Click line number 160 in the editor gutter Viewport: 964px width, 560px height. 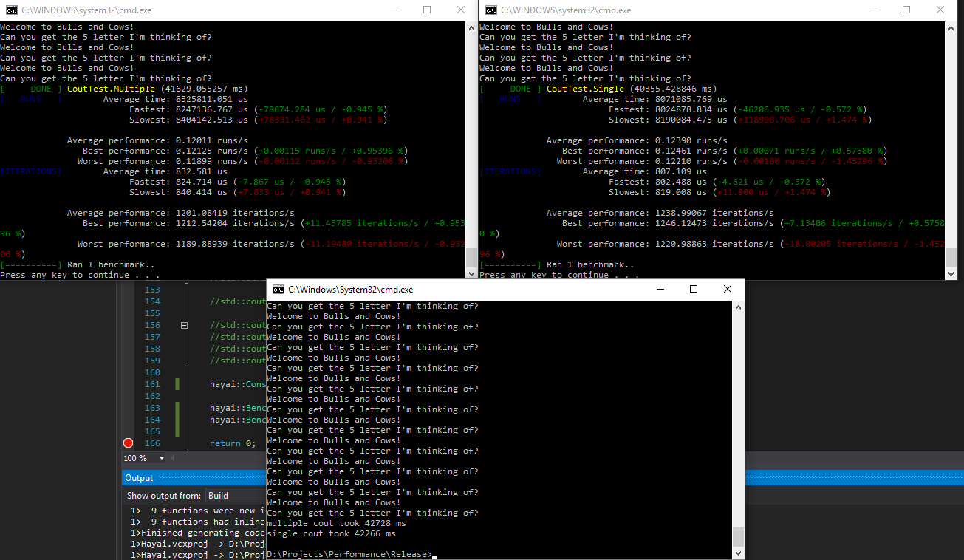coord(152,372)
